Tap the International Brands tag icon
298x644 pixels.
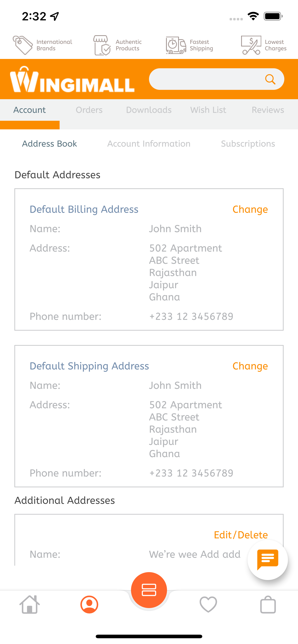[23, 45]
